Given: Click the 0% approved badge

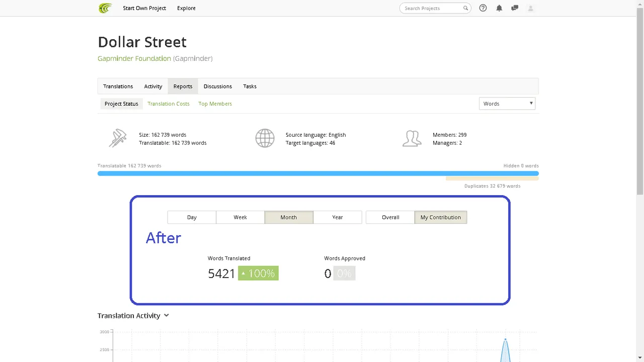Looking at the screenshot, I should point(344,273).
